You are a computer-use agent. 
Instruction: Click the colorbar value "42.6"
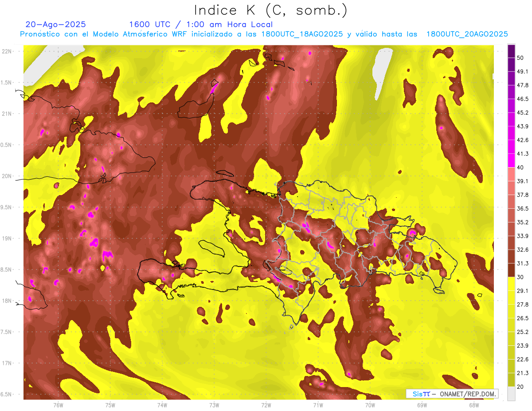point(522,140)
